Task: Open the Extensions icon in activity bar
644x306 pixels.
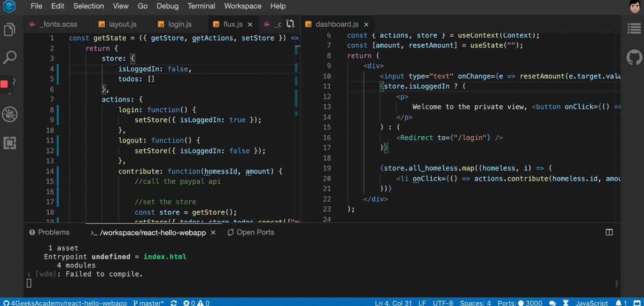Action: [x=10, y=143]
